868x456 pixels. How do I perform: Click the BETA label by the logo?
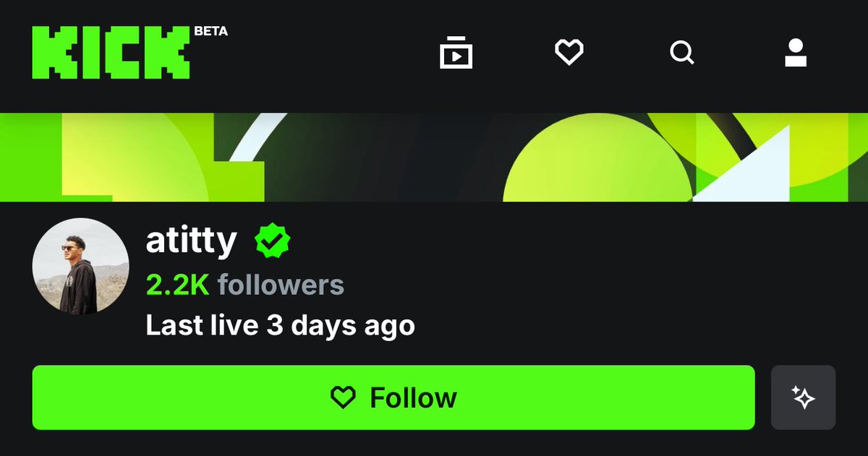(x=210, y=32)
